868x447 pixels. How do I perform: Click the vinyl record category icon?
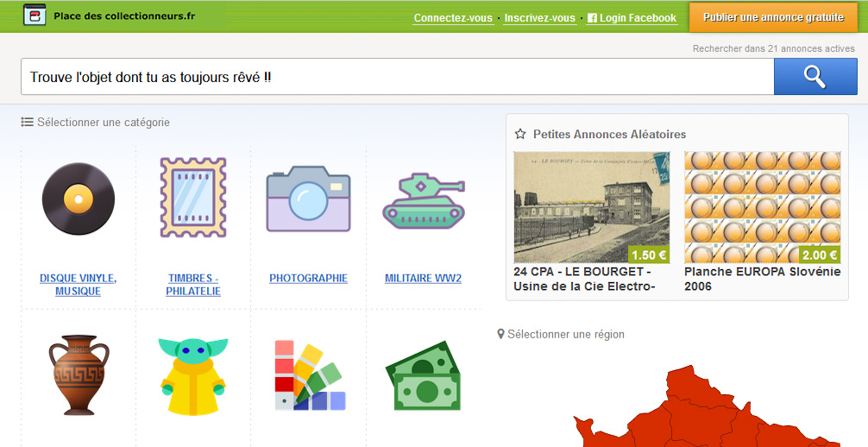(78, 198)
